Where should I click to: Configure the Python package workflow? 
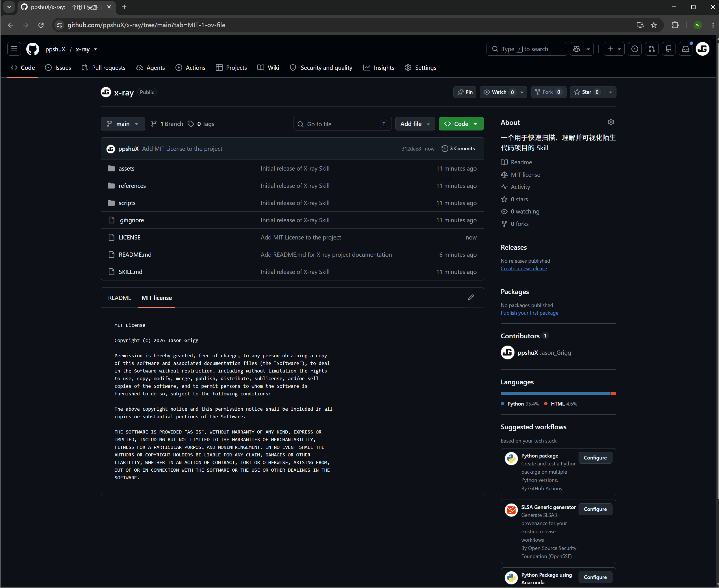coord(595,458)
